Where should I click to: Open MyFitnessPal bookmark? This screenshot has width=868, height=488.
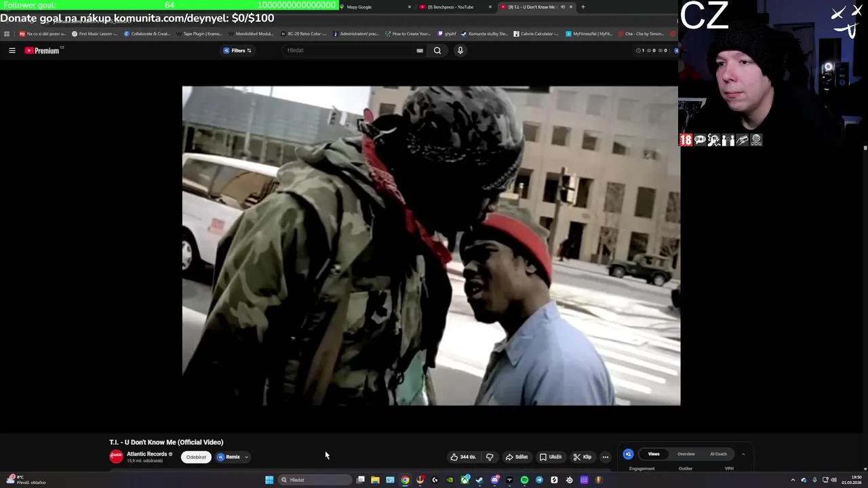point(589,33)
